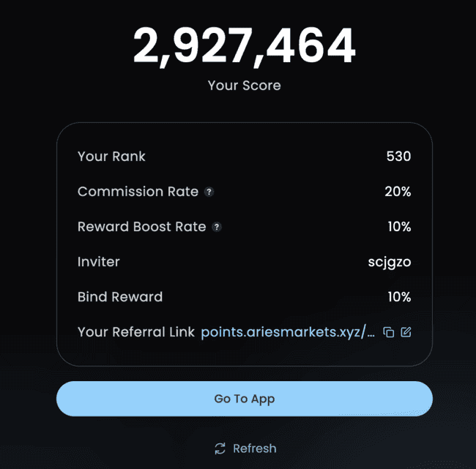Image resolution: width=476 pixels, height=469 pixels.
Task: Click the Commission Rate help icon
Action: coord(209,192)
